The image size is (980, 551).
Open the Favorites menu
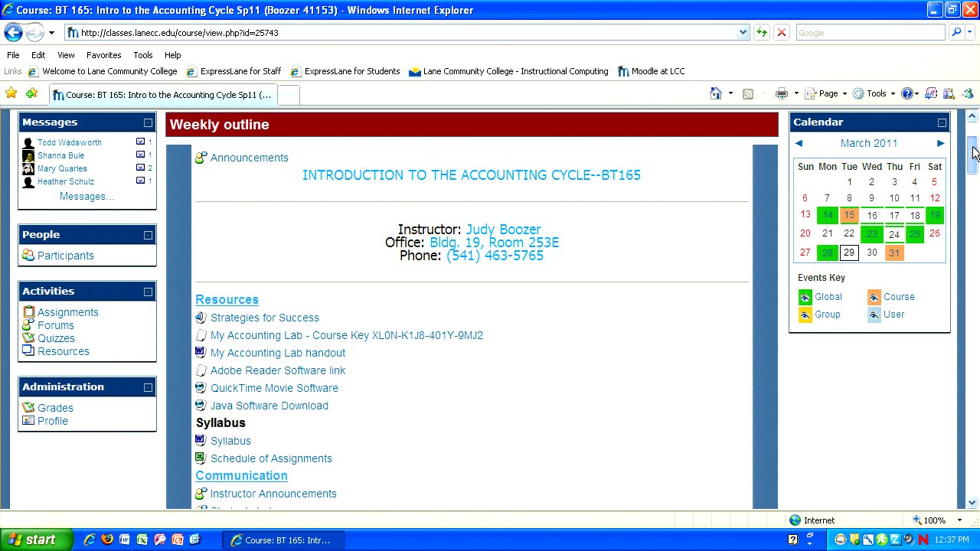[x=103, y=55]
